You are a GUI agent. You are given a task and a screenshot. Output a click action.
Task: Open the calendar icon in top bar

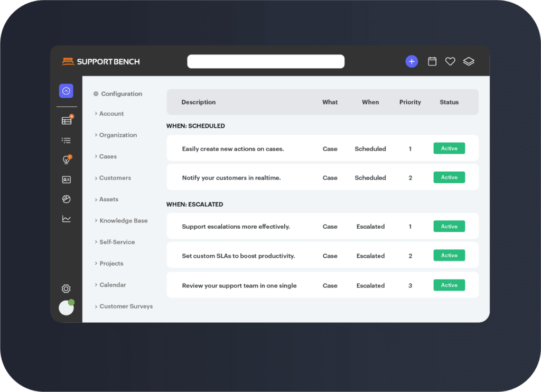pos(432,61)
